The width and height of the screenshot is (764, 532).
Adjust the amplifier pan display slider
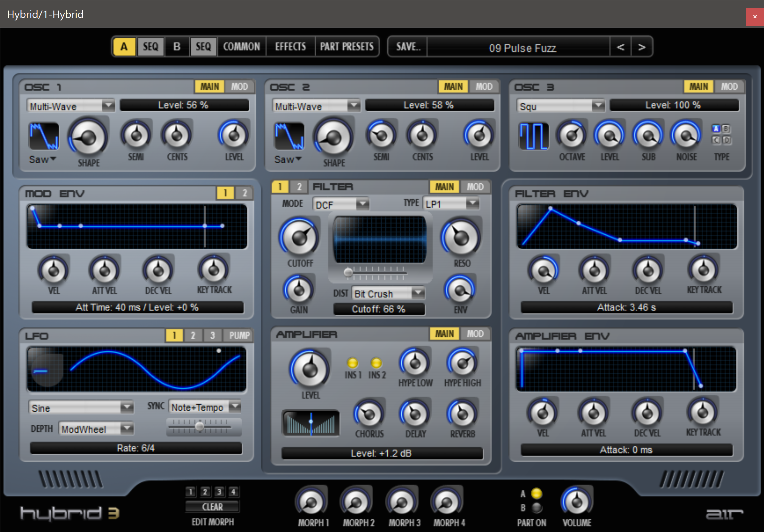(311, 423)
